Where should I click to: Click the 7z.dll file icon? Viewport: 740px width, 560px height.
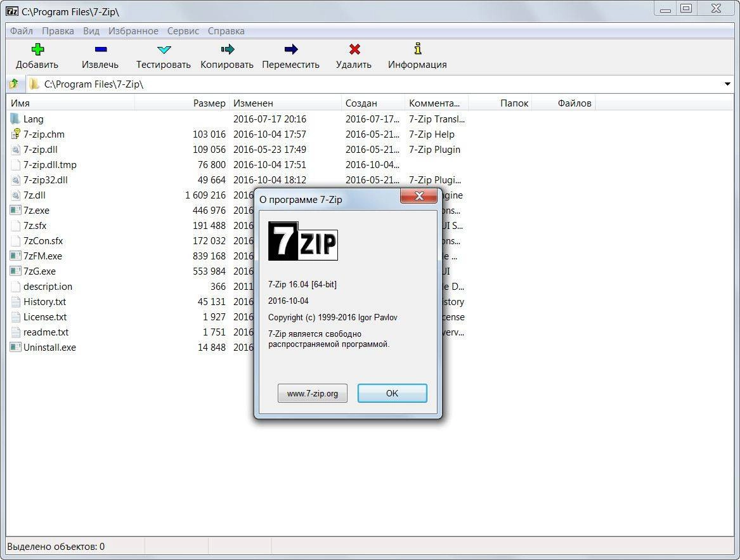coord(15,195)
